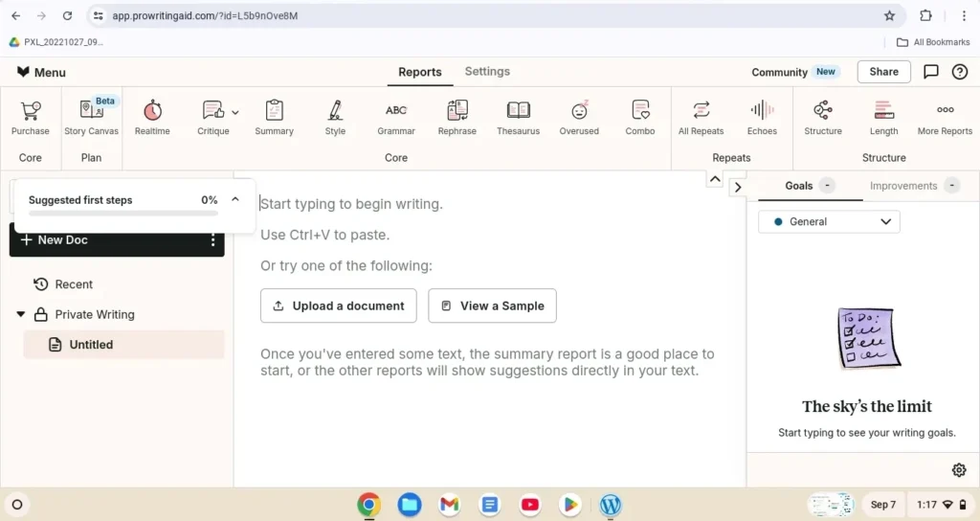Open the launcher circle button
The width and height of the screenshot is (980, 521).
(x=17, y=505)
